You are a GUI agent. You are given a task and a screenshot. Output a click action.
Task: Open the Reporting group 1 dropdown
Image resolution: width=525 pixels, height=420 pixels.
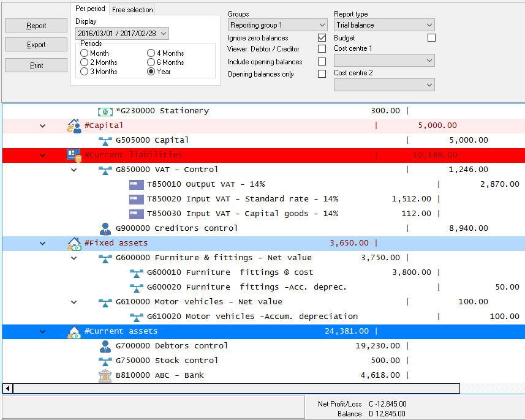pyautogui.click(x=278, y=25)
